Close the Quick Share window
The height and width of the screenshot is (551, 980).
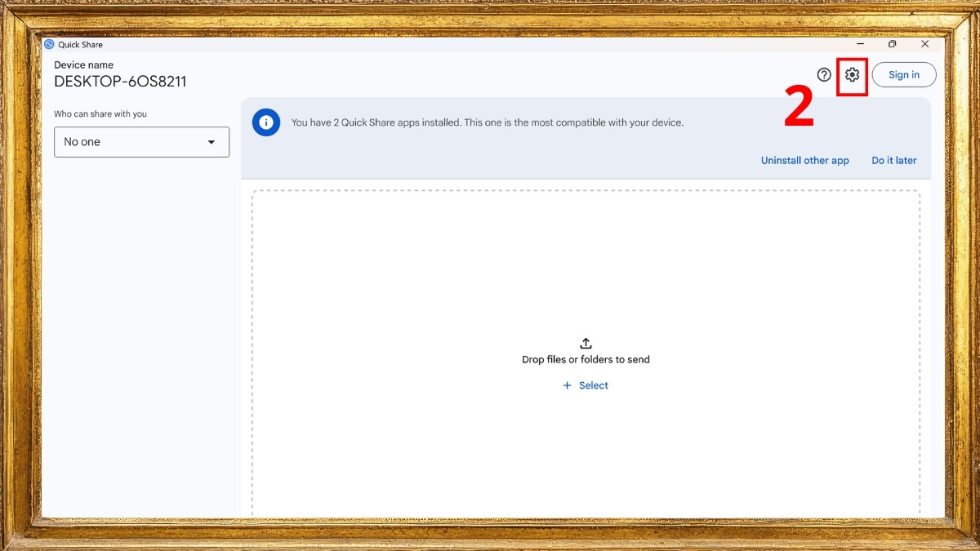[925, 44]
